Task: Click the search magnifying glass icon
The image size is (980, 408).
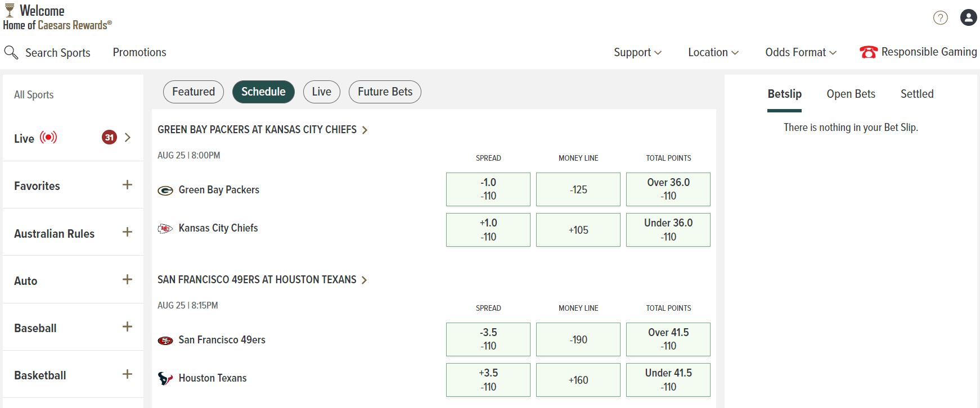Action: pyautogui.click(x=11, y=52)
